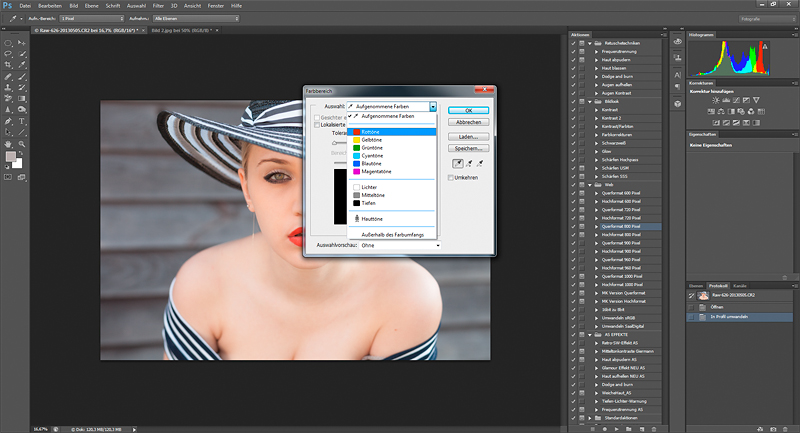Select the Move tool
The image size is (800, 433).
[22, 43]
